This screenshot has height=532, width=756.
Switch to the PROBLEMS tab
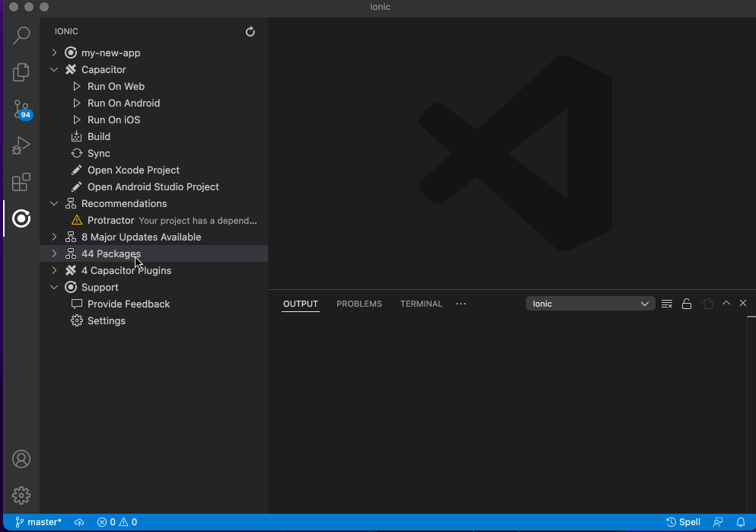[x=359, y=304]
